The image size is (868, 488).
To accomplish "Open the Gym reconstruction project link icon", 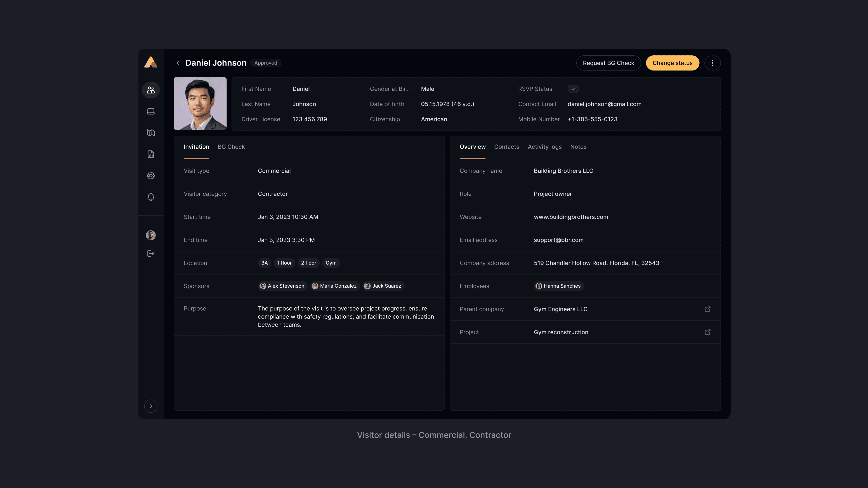I will (707, 332).
